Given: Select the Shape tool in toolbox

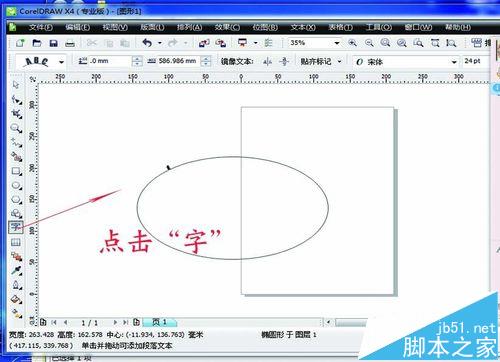Looking at the screenshot, I should click(x=16, y=99).
